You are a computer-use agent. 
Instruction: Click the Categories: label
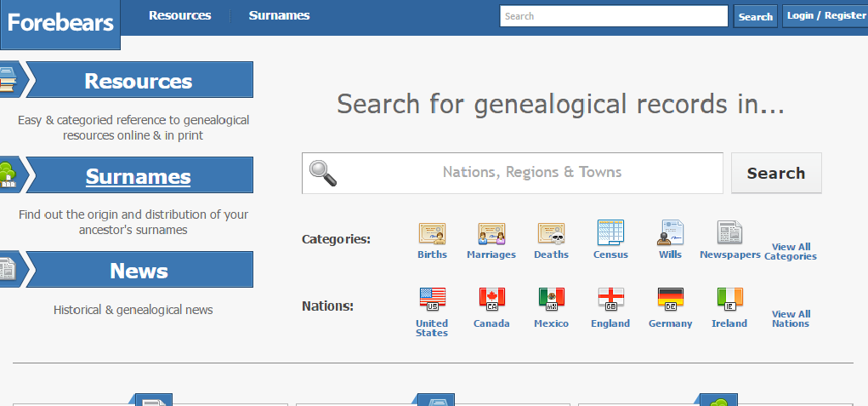coord(336,239)
